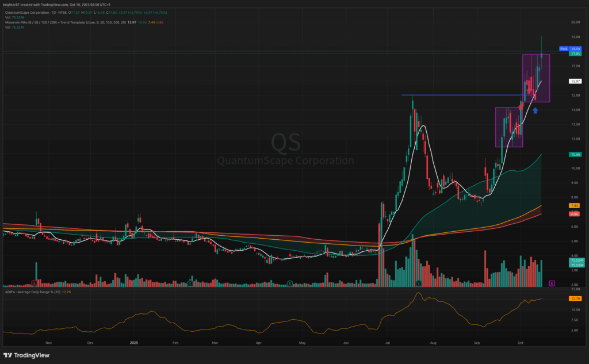Open the purple upcoming earnings E marker

[552, 283]
